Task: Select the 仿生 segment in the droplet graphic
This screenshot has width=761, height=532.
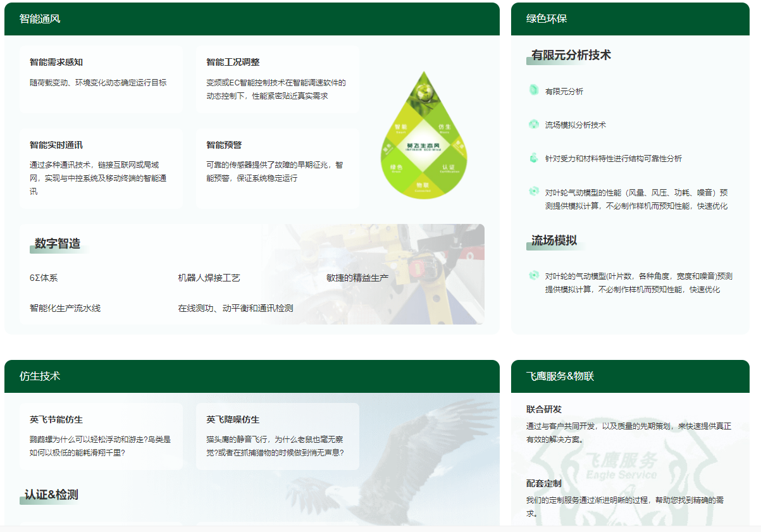Action: 444,128
